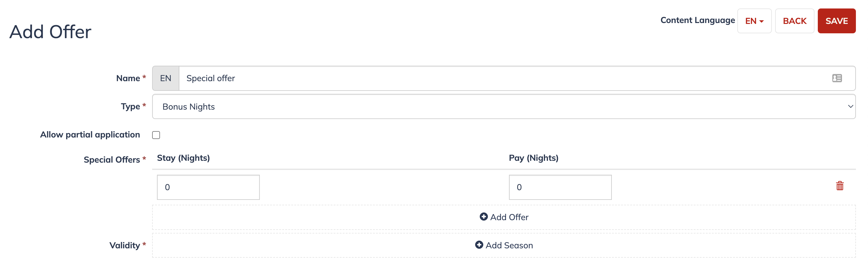Image resolution: width=868 pixels, height=278 pixels.
Task: Save the offer with the SAVE button
Action: (x=836, y=21)
